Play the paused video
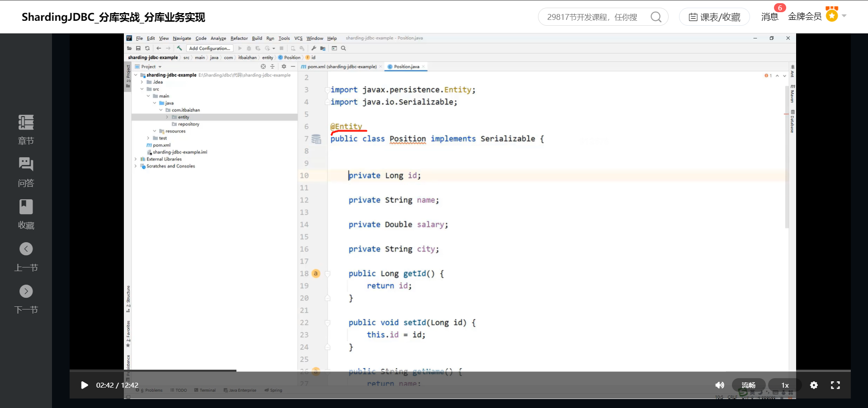The width and height of the screenshot is (868, 408). click(x=84, y=385)
